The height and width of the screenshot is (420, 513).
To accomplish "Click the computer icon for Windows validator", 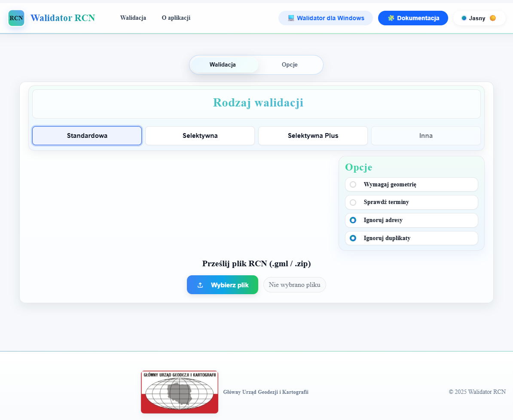I will 291,18.
